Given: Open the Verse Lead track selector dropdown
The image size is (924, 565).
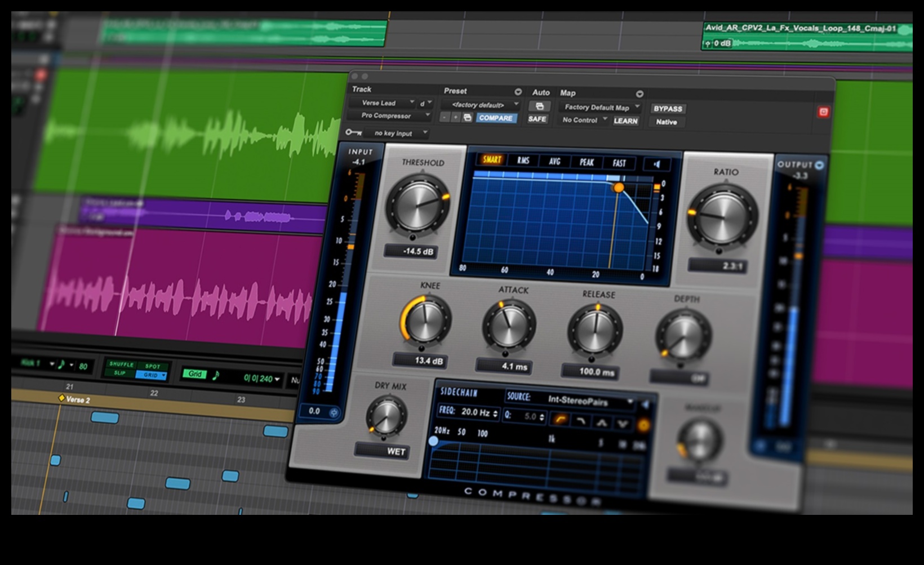Looking at the screenshot, I should point(383,103).
